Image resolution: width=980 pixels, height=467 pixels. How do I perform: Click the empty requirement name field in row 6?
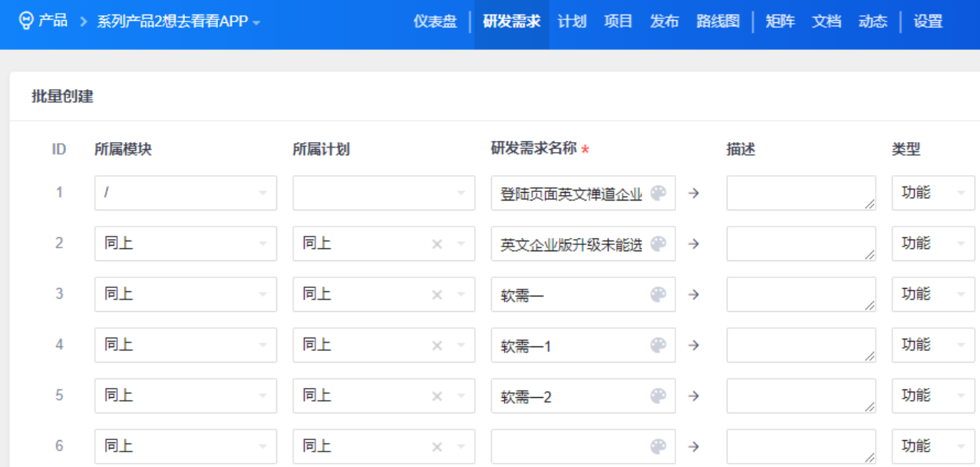point(568,447)
